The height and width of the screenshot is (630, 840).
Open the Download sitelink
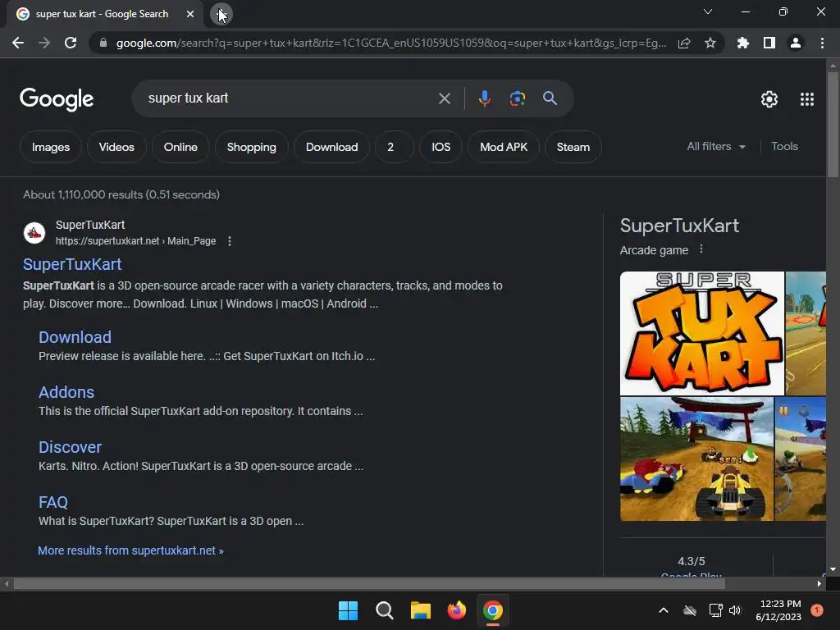point(75,337)
